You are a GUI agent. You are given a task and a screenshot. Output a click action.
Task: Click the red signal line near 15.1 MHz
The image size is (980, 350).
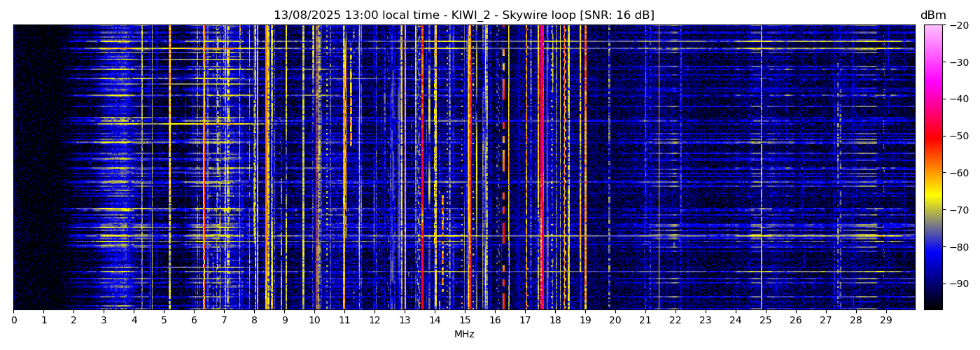469,168
